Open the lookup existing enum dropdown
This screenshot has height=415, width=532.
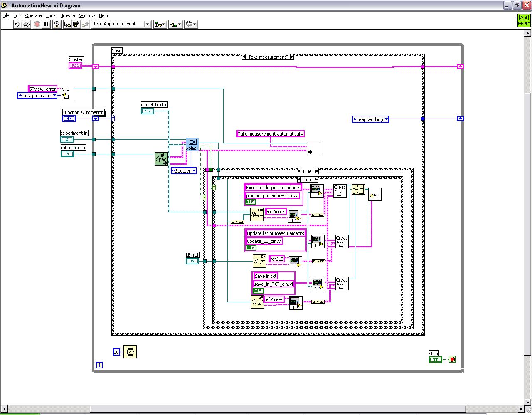(x=37, y=96)
